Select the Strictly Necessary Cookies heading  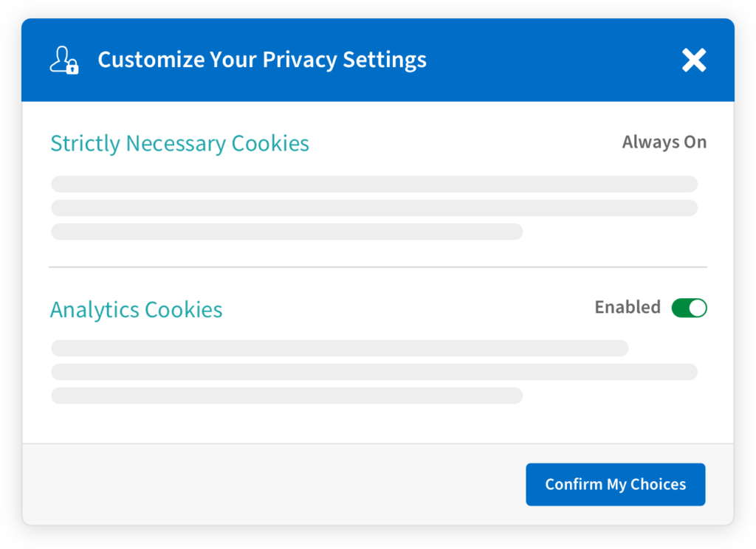(180, 144)
